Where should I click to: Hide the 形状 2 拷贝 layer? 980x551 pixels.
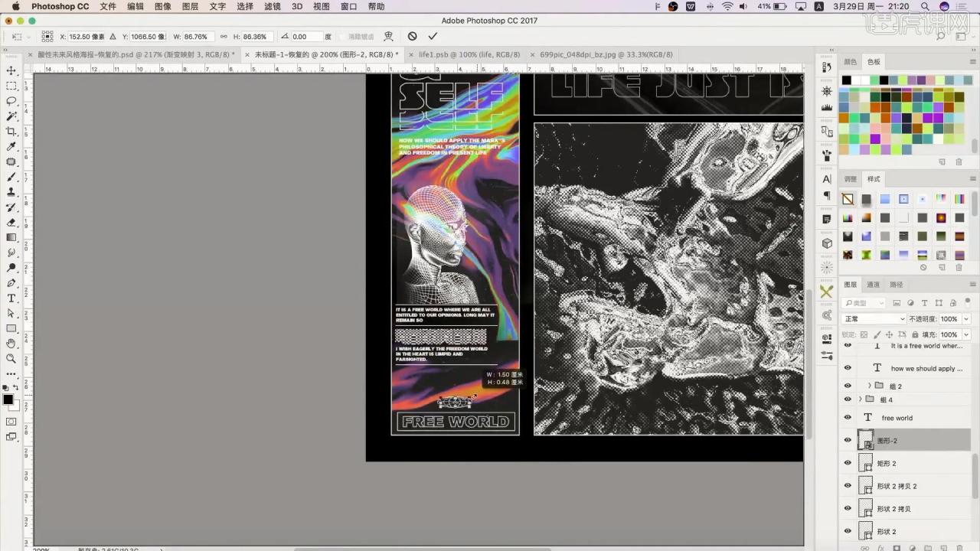click(x=848, y=508)
